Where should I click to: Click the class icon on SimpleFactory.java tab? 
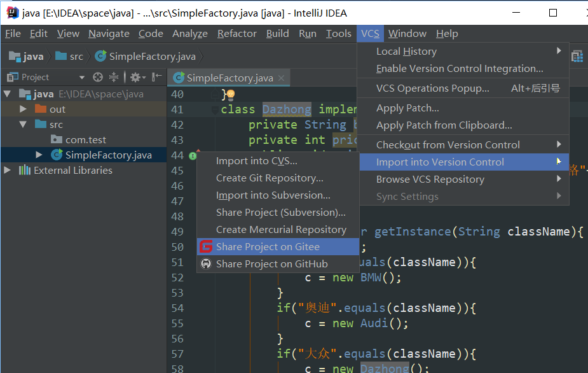[x=179, y=78]
